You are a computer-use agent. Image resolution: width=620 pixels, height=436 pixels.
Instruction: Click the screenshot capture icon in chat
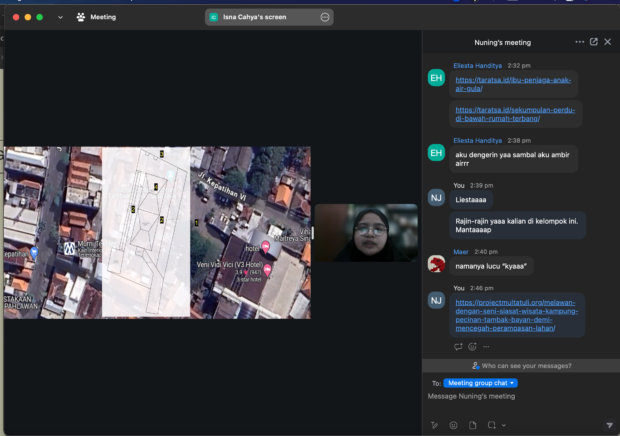point(490,425)
